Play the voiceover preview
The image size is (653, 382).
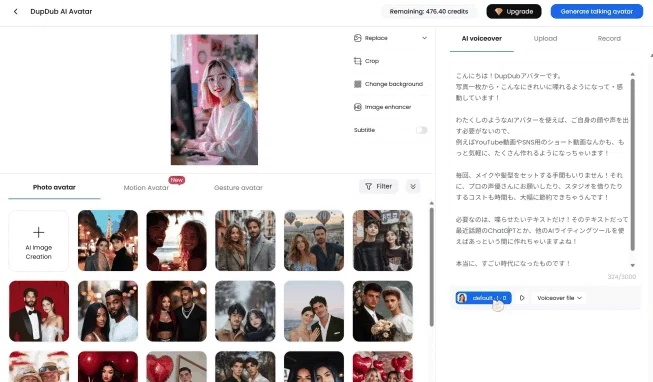coord(522,298)
